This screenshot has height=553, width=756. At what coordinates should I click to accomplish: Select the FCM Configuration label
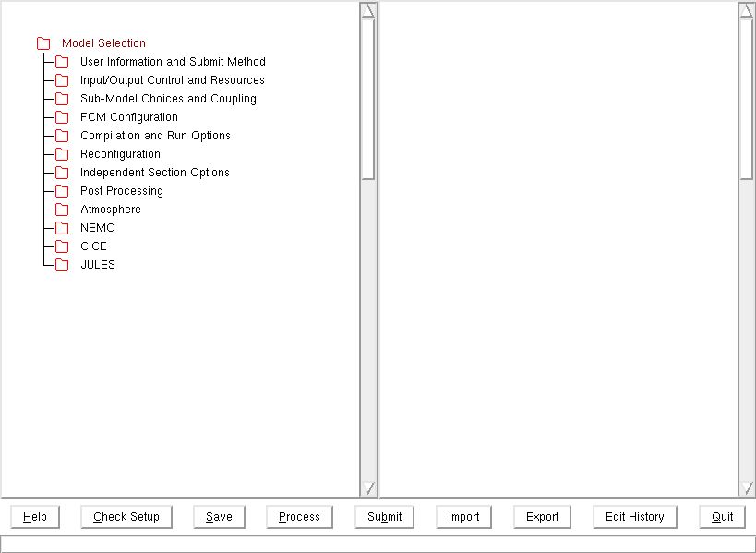click(x=128, y=117)
